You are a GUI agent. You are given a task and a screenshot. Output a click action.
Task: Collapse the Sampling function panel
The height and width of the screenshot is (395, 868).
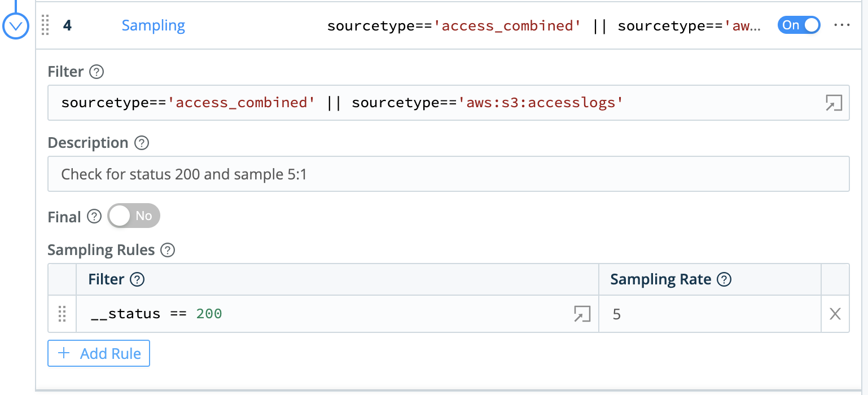(x=16, y=25)
